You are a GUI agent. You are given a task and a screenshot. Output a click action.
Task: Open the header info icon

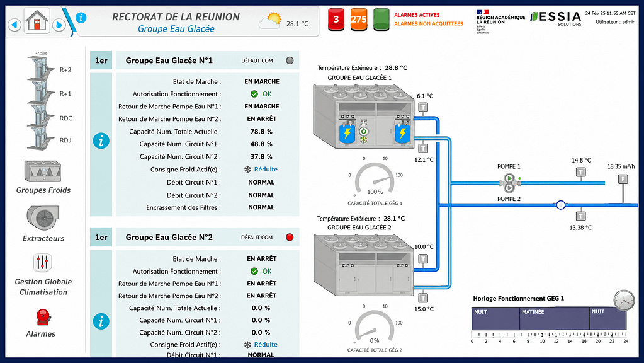tap(81, 18)
